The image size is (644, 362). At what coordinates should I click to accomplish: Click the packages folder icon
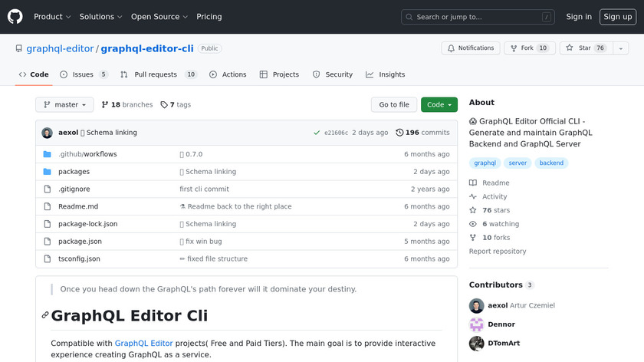[48, 172]
